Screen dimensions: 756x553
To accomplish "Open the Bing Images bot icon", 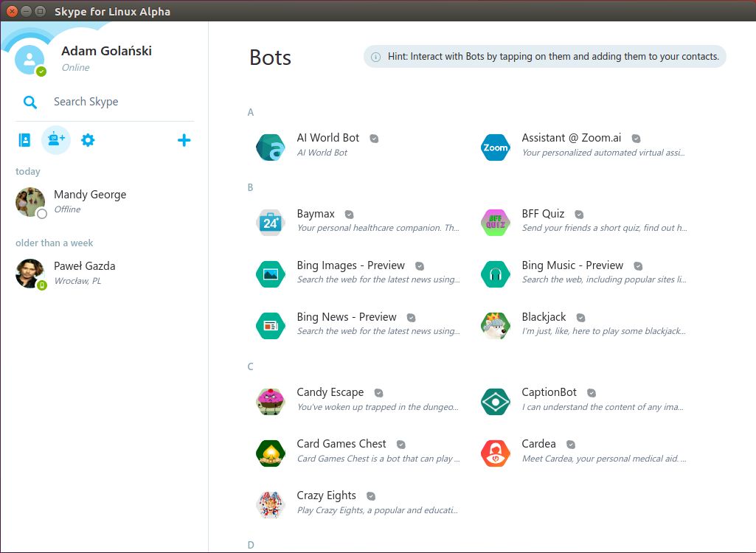I will 270,274.
